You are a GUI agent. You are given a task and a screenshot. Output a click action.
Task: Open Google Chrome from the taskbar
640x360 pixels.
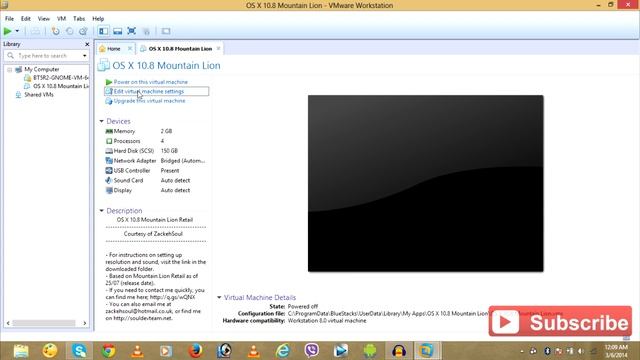coord(108,351)
